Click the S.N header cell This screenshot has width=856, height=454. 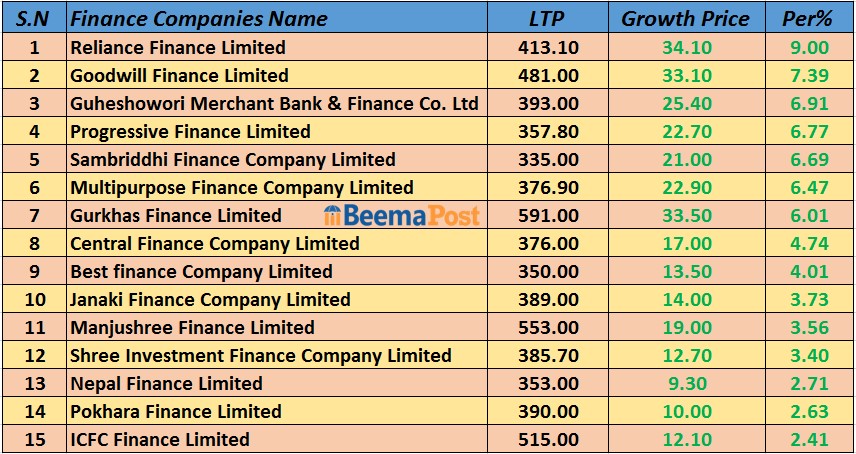pos(34,19)
